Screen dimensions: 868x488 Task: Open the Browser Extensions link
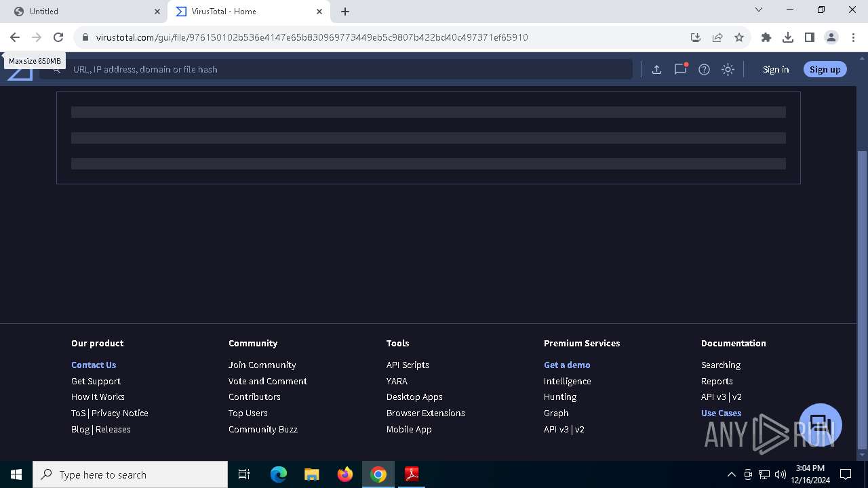point(426,413)
